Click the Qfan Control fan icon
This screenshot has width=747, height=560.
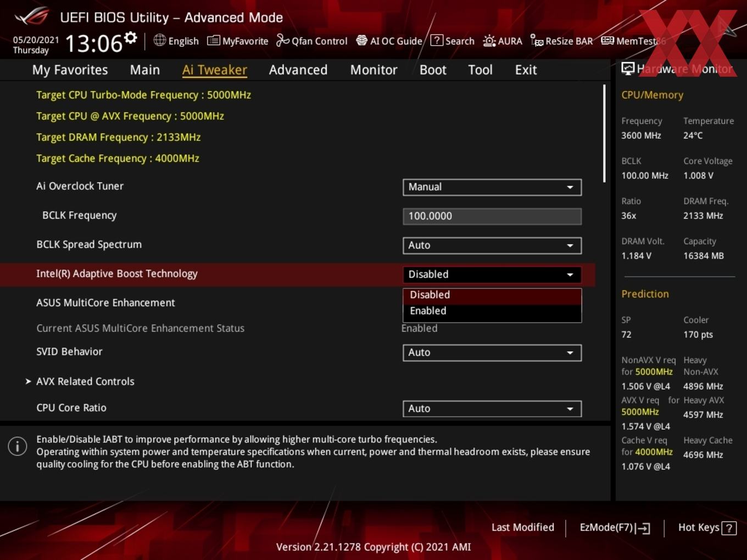[x=282, y=40]
